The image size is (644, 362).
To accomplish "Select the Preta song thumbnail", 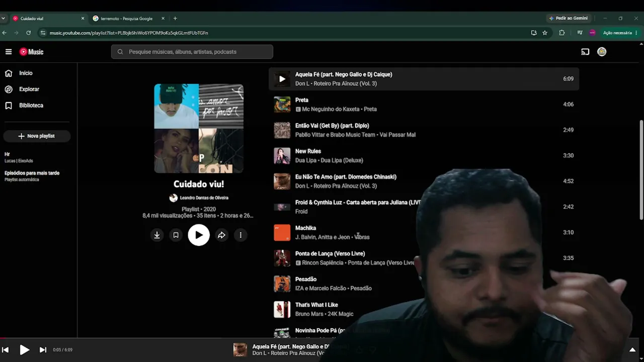I will 282,105.
